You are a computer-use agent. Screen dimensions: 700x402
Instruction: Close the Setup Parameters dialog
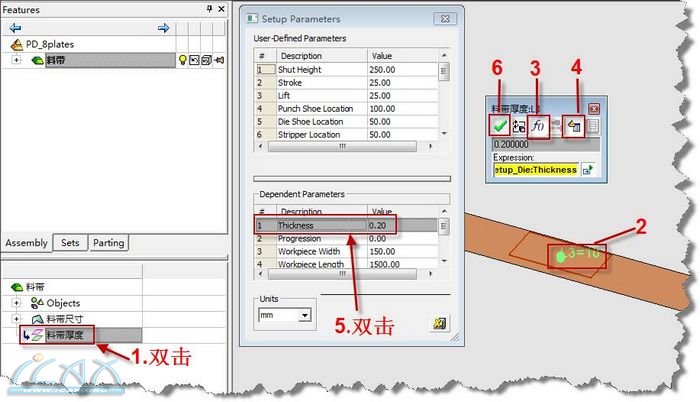tap(445, 19)
